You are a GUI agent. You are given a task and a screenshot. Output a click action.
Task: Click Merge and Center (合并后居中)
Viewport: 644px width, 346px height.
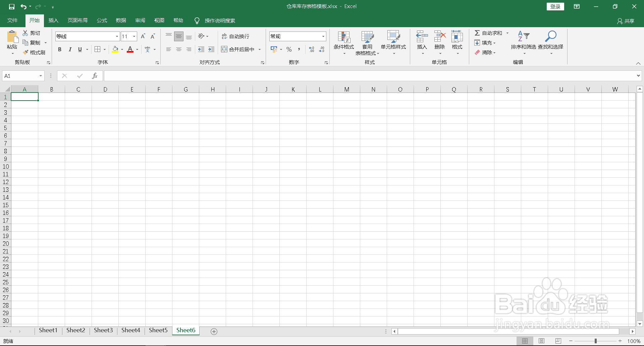click(x=238, y=49)
